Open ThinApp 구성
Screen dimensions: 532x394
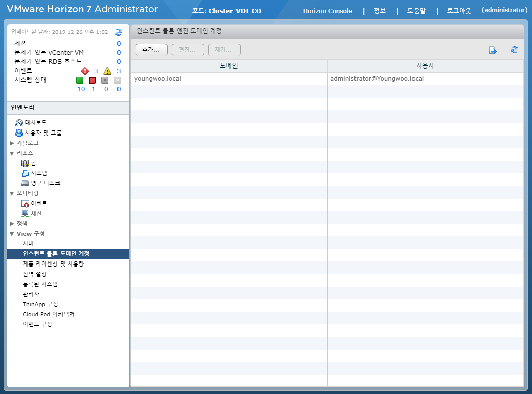coord(40,304)
